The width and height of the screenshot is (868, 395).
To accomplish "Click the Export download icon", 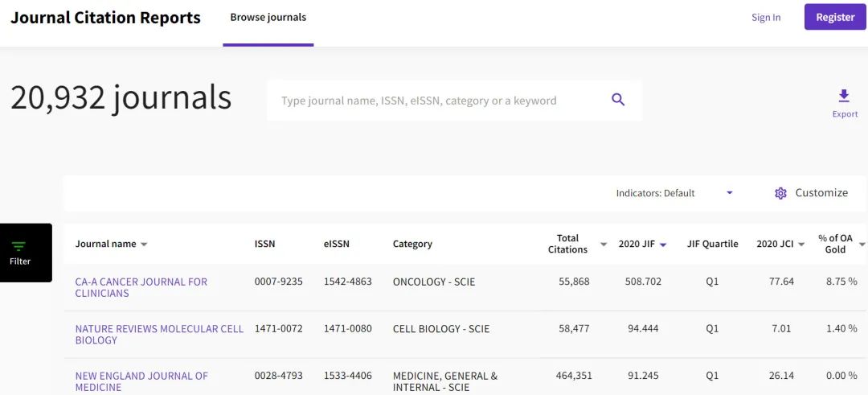I will [x=844, y=96].
